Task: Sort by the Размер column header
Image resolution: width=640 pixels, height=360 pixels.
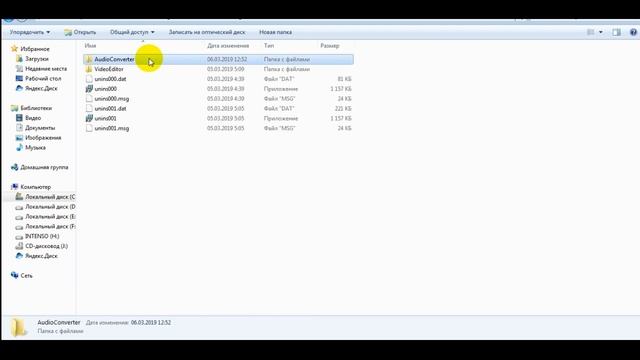Action: tap(330, 46)
